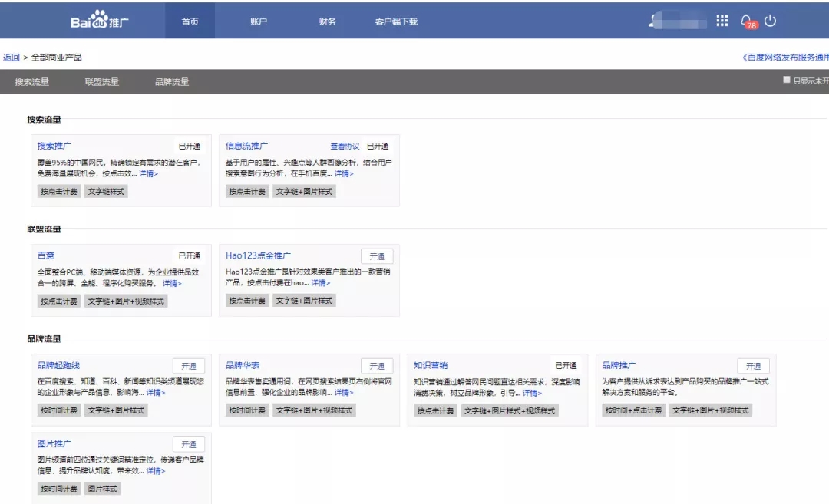
Task: Click 详情> in 品牌起跑线 description
Action: click(156, 392)
